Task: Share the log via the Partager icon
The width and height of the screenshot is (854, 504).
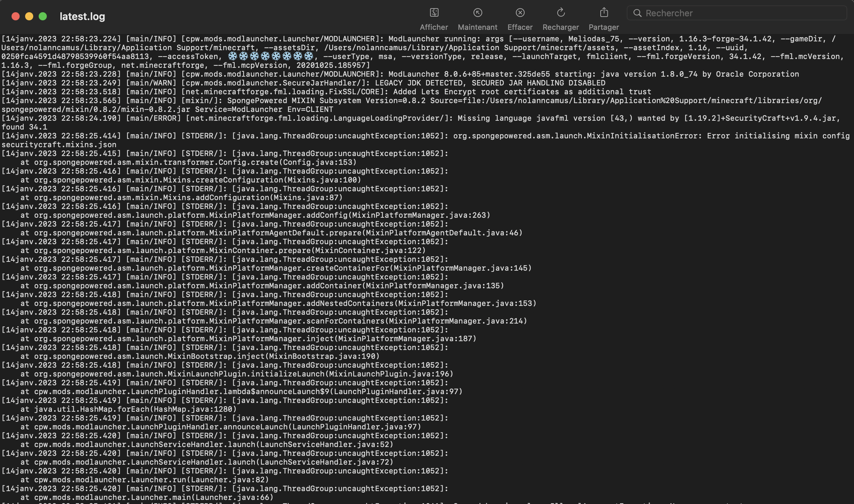Action: [604, 12]
